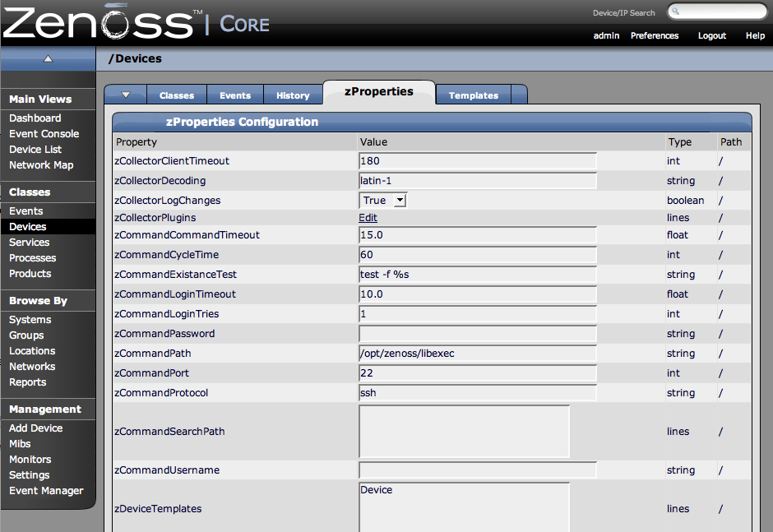
Task: Open Device List in the sidebar
Action: (35, 150)
